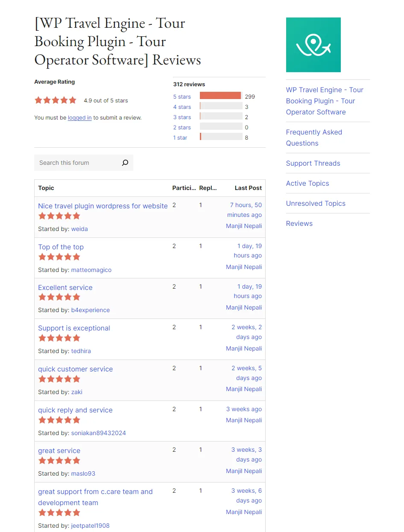Screen dimensions: 404x532
Task: View user soniakan89432024's profile
Action: point(99,433)
